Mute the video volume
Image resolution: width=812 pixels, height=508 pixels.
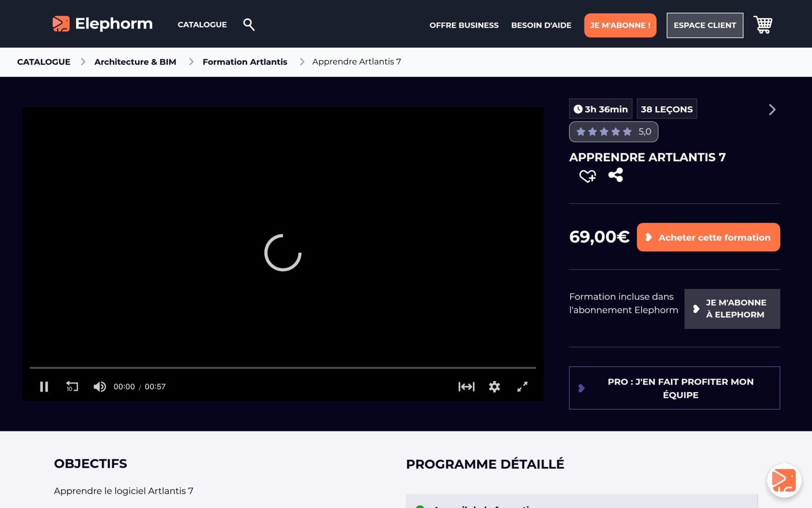100,387
